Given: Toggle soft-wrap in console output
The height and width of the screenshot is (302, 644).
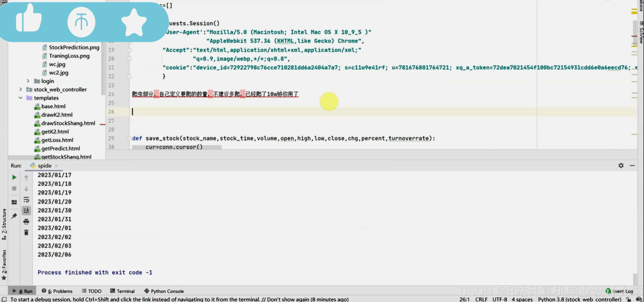Looking at the screenshot, I should click(26, 200).
